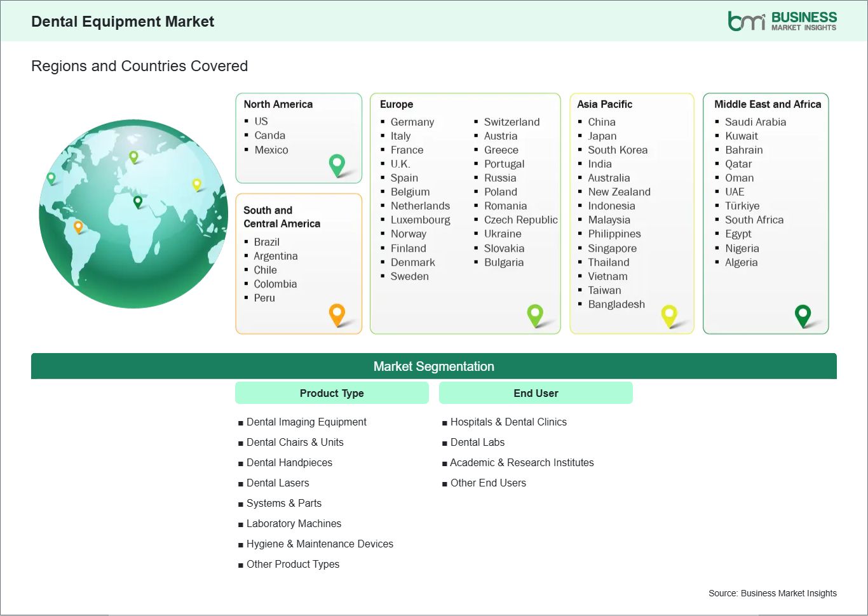Click the Business Market Insights logo
The image size is (868, 616).
pyautogui.click(x=782, y=21)
